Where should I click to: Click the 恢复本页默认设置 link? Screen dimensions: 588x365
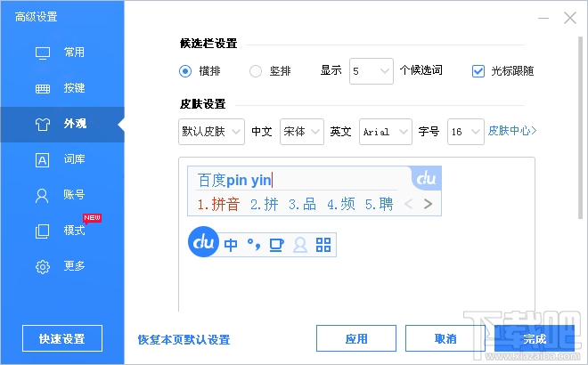tap(184, 339)
